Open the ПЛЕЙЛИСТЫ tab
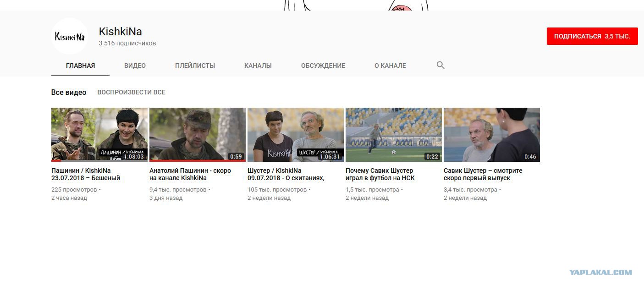 (x=195, y=66)
